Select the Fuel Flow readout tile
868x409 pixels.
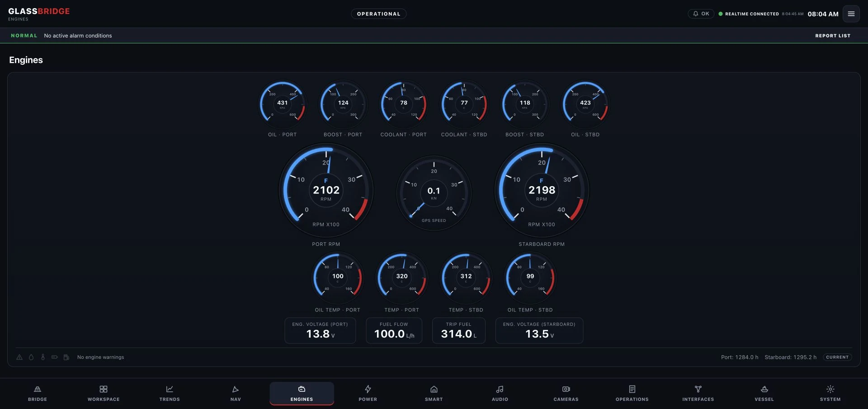394,330
